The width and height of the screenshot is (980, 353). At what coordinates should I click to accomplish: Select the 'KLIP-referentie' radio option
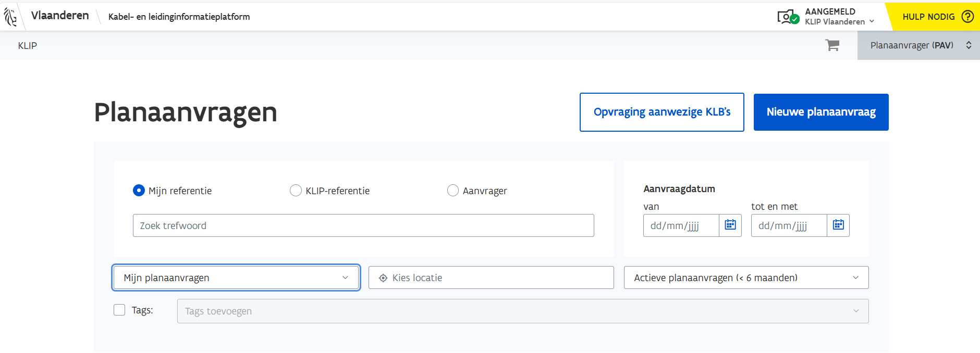pyautogui.click(x=296, y=191)
